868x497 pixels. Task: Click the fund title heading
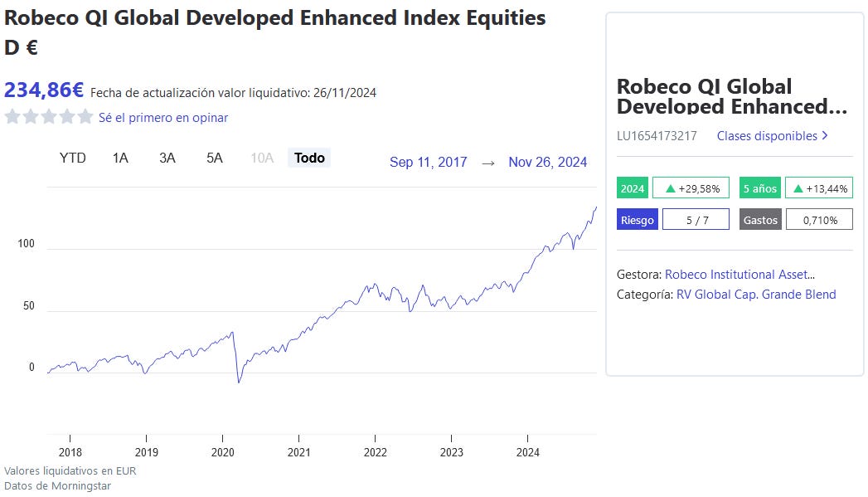coord(274,32)
